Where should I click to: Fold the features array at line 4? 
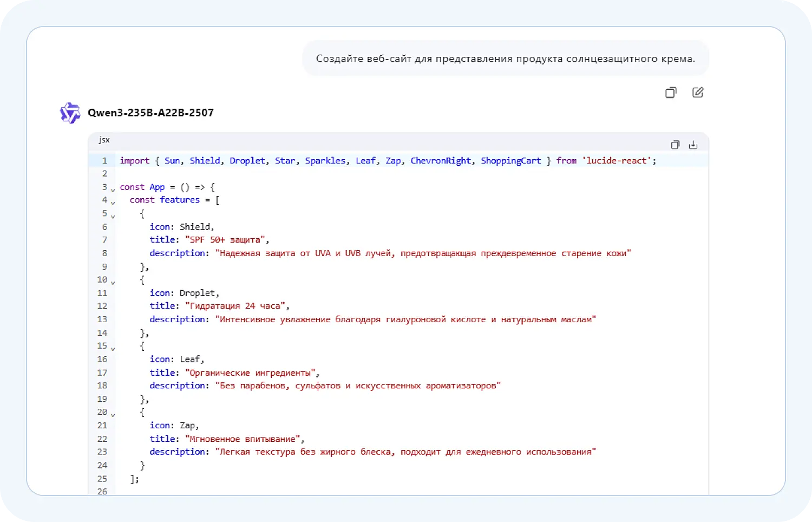click(113, 203)
